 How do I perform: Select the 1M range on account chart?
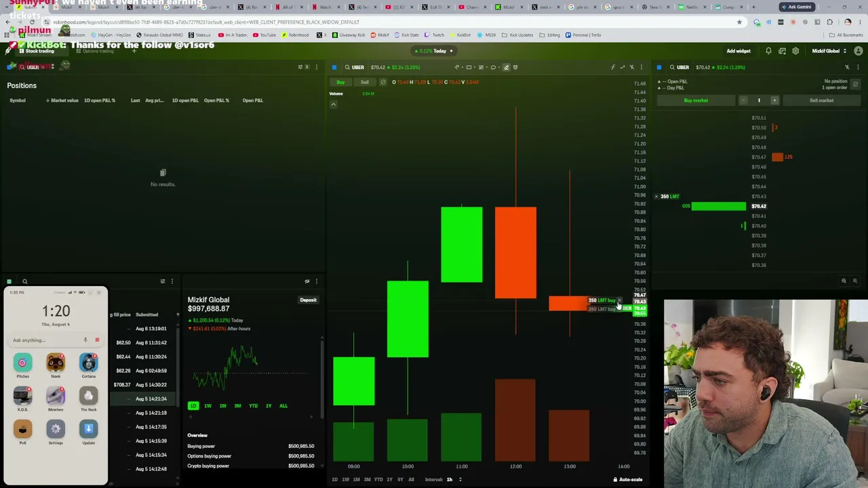222,406
